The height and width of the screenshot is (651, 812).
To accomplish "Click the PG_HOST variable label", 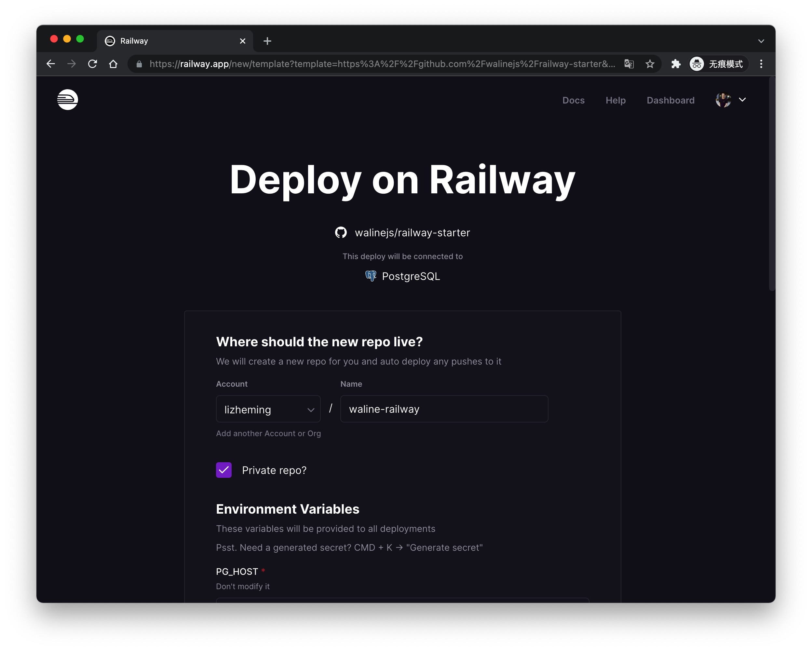I will tap(237, 572).
